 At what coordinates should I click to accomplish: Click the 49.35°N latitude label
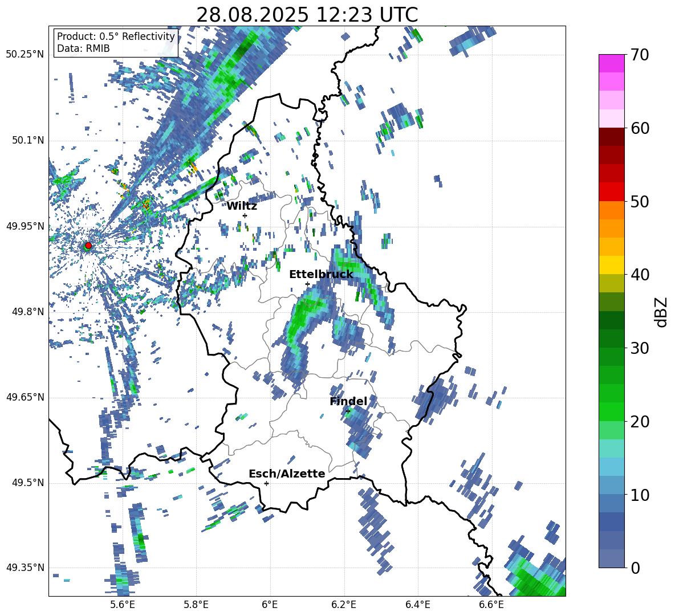25,568
